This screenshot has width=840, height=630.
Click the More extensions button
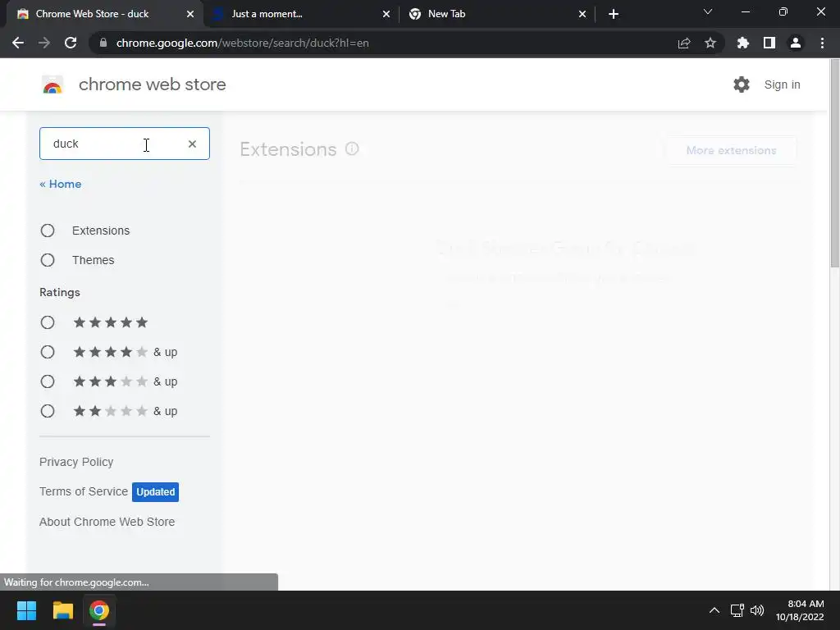click(731, 150)
